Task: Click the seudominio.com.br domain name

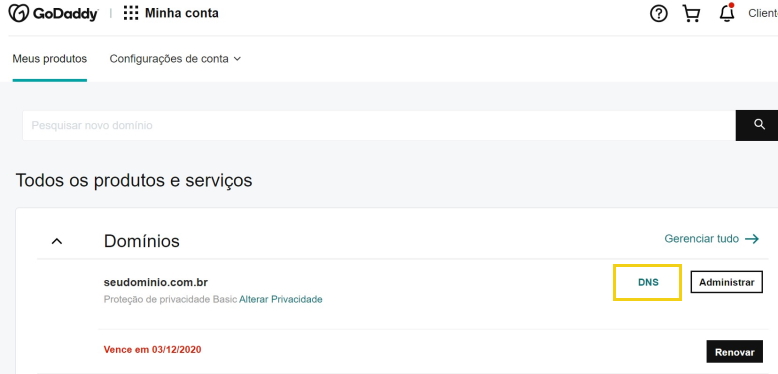Action: (156, 282)
